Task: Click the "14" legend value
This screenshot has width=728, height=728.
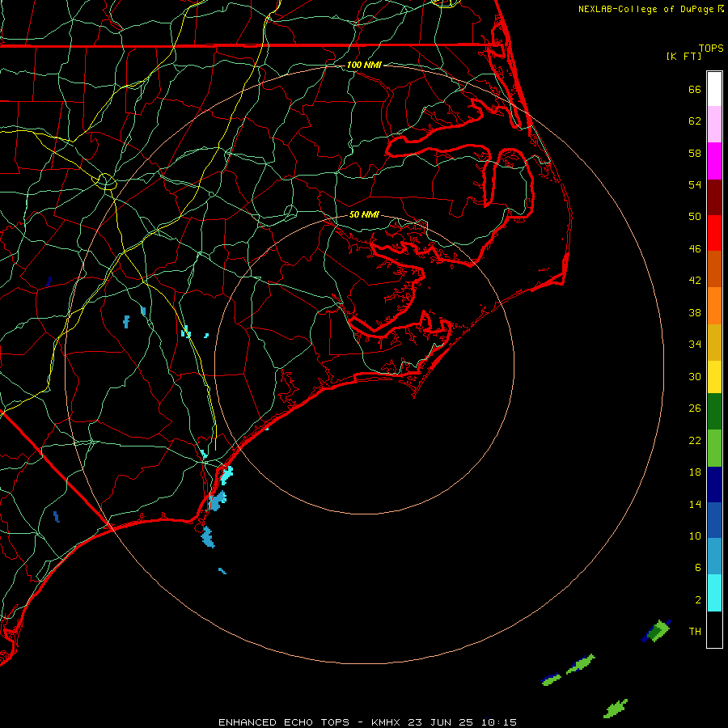Action: (695, 504)
